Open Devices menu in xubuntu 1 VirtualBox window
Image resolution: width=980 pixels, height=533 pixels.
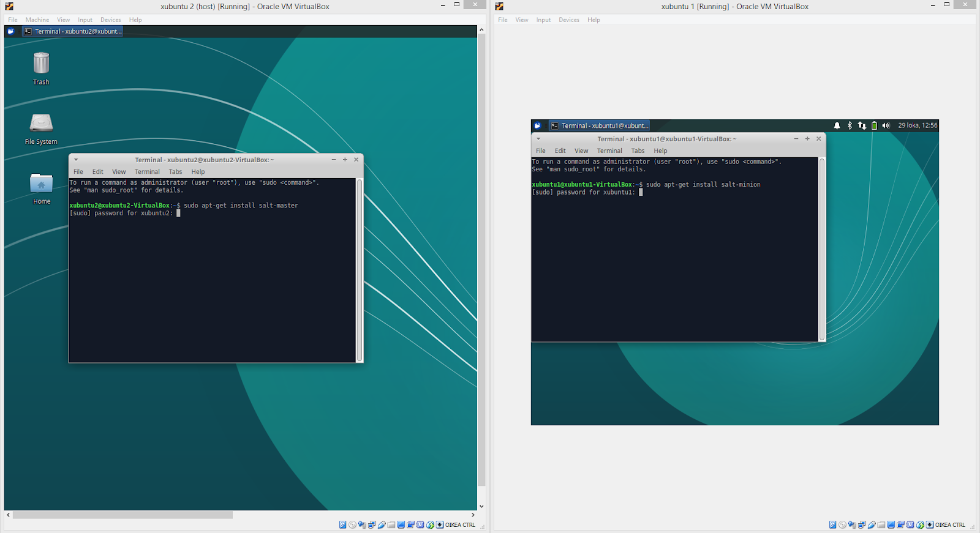[x=569, y=20]
